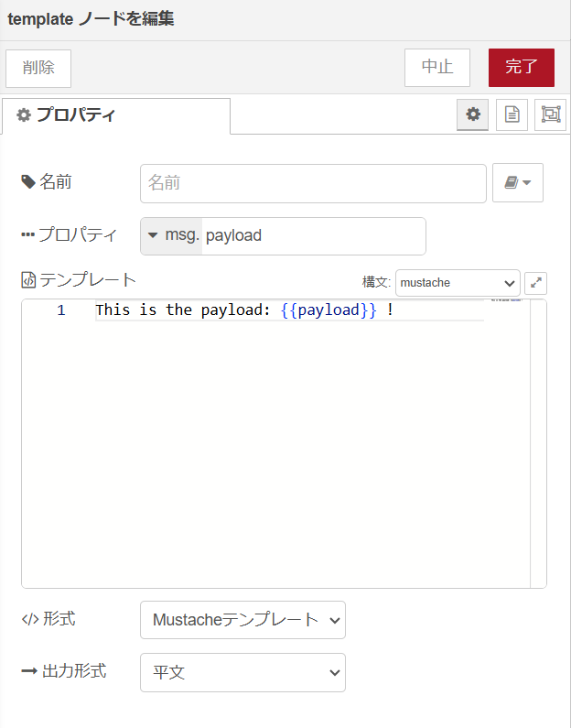Click the テンプレート file code icon
The width and height of the screenshot is (571, 728).
28,280
